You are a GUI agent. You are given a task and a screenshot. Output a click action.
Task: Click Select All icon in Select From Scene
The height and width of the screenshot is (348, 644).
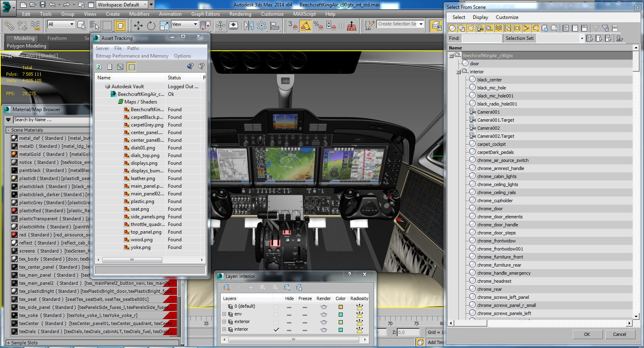click(565, 28)
